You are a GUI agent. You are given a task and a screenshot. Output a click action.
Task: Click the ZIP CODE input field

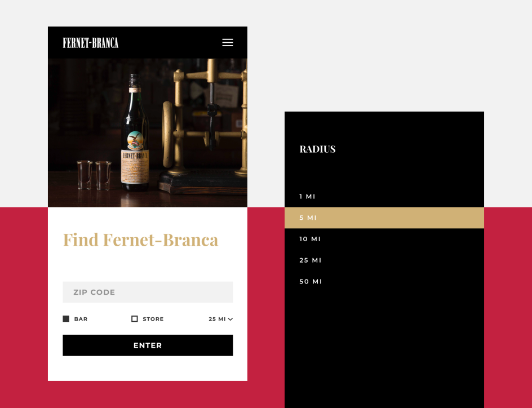click(x=148, y=292)
